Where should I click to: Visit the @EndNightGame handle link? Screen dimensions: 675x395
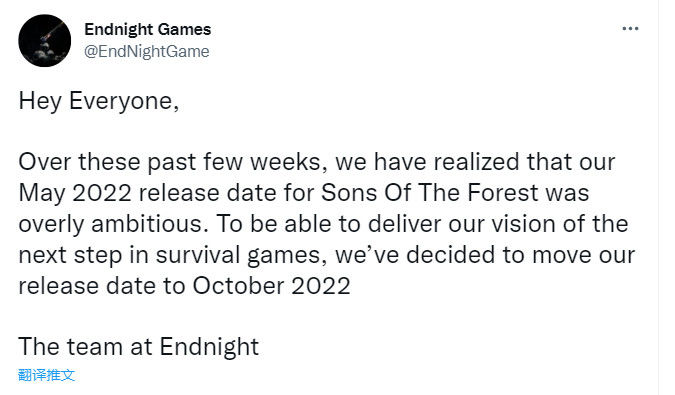[147, 51]
